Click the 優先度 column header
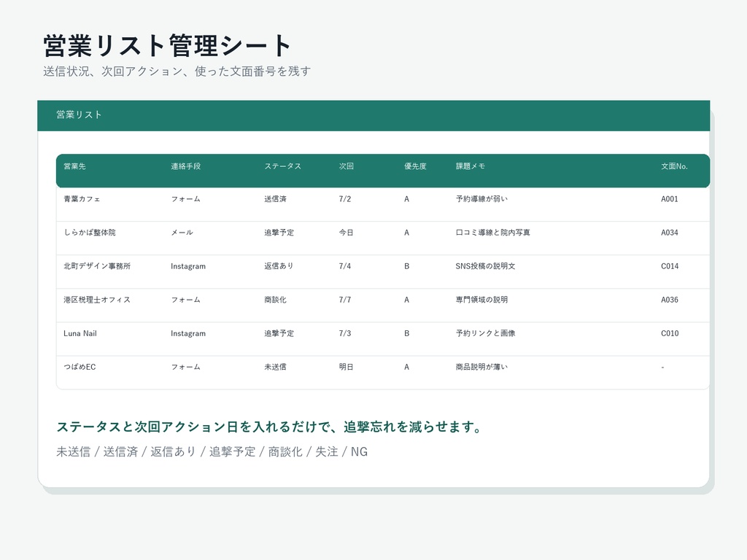The height and width of the screenshot is (560, 747). tap(415, 166)
